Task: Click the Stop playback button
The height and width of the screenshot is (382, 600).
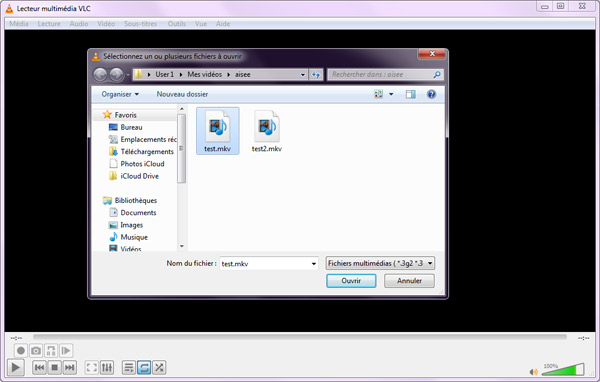Action: coord(54,368)
